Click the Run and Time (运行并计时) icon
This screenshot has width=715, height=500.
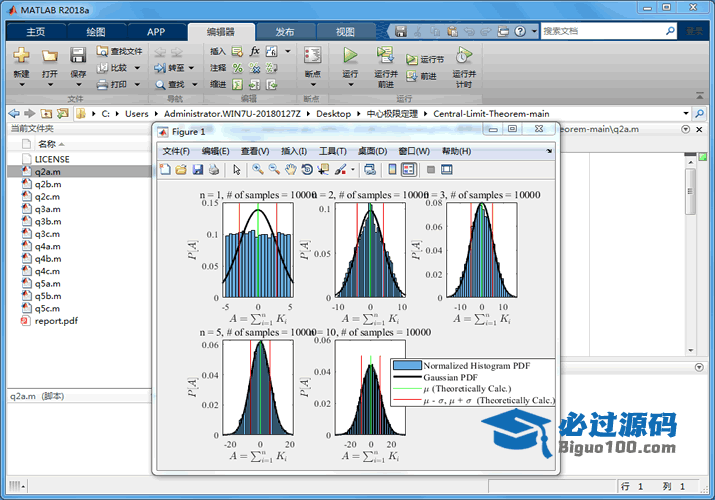(464, 55)
